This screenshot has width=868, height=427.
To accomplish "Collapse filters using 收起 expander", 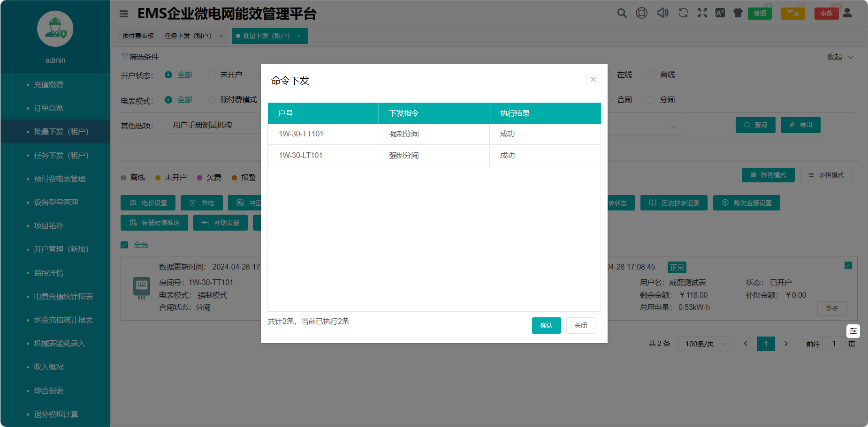I will coord(840,57).
